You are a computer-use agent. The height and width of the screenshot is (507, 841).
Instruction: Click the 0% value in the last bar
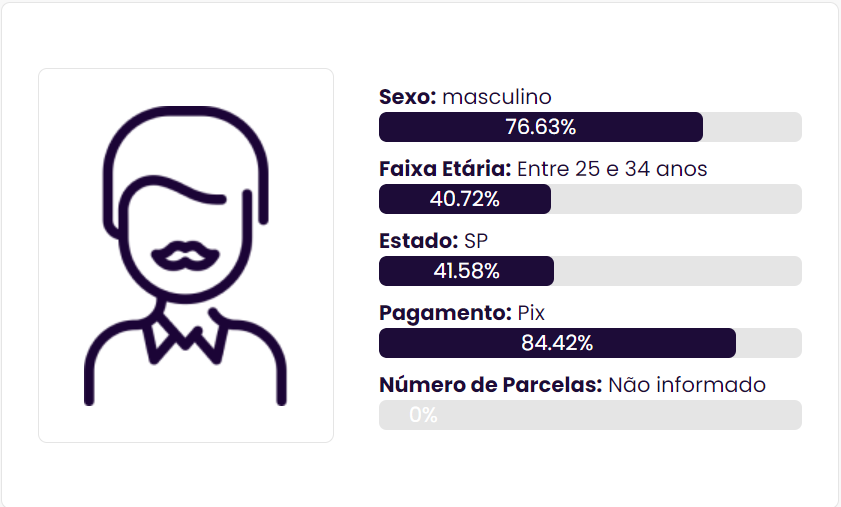click(423, 415)
